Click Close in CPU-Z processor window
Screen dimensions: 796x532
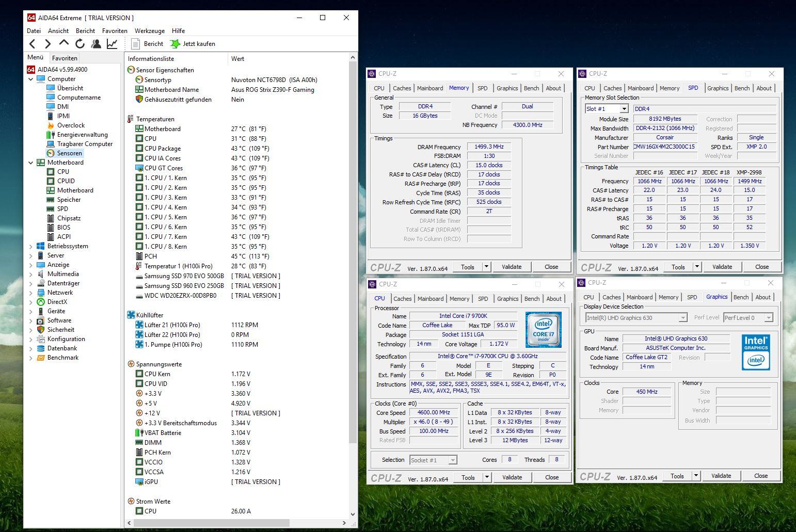click(552, 477)
